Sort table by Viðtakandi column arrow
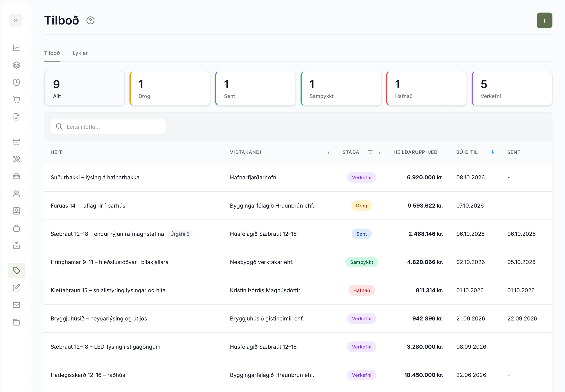The height and width of the screenshot is (392, 565). [x=328, y=153]
